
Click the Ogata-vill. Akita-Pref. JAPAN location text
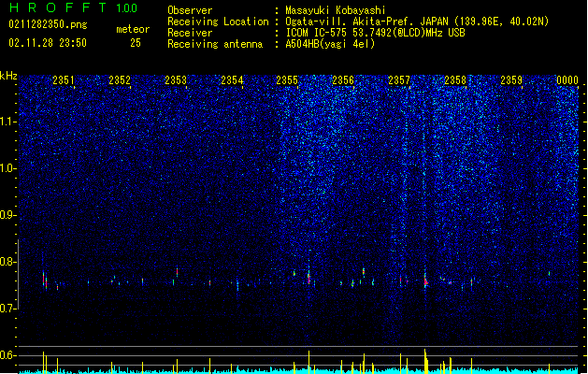point(417,22)
